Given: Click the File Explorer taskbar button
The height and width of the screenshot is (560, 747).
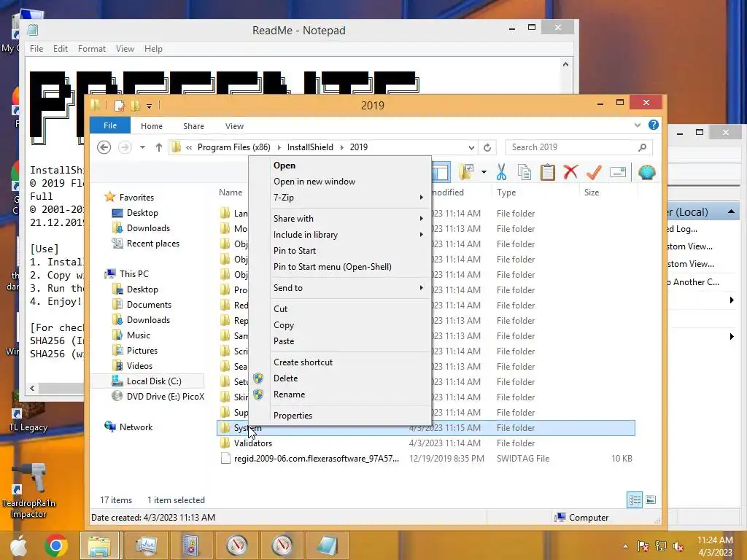Looking at the screenshot, I should click(x=98, y=545).
